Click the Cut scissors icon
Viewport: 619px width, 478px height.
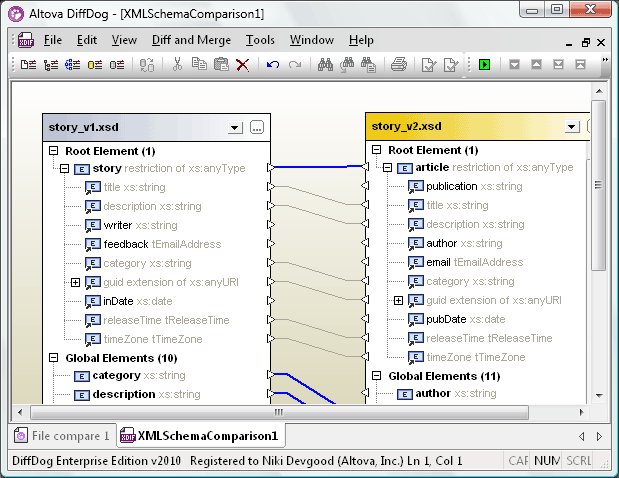(177, 64)
